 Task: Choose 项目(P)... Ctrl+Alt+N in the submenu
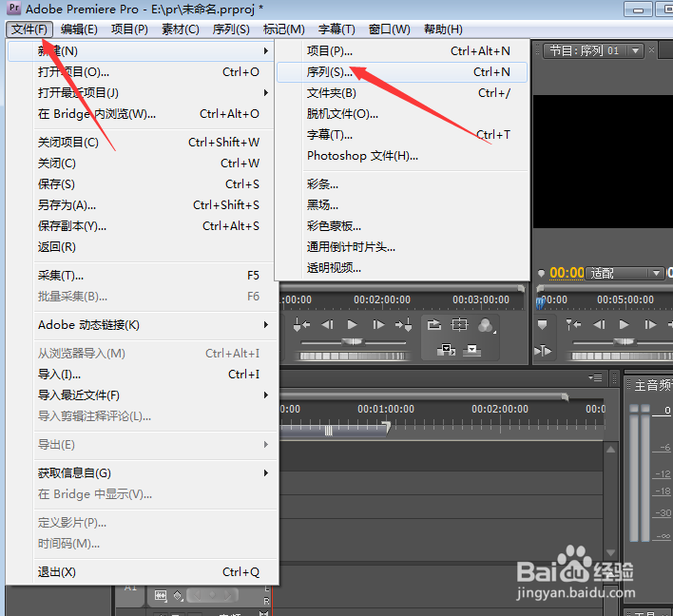402,51
